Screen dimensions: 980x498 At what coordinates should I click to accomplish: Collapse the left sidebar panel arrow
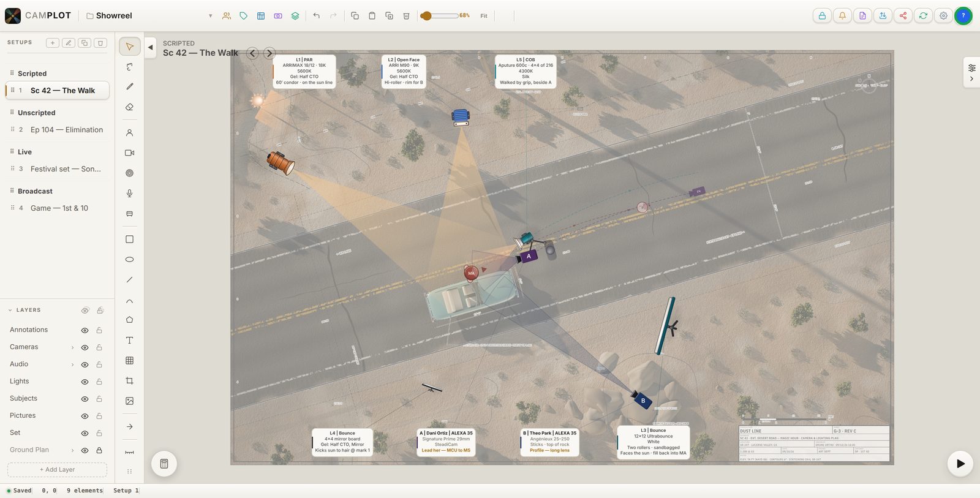coord(150,47)
